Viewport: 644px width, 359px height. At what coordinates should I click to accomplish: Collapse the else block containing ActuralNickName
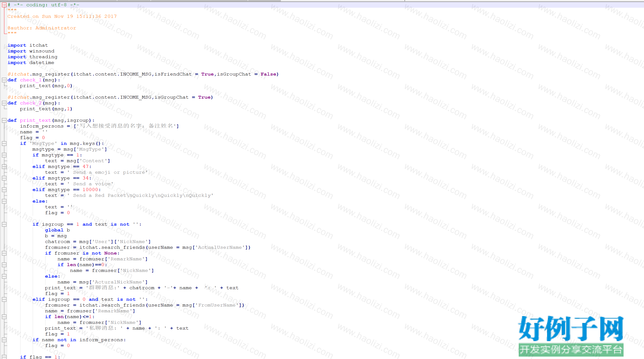point(4,276)
